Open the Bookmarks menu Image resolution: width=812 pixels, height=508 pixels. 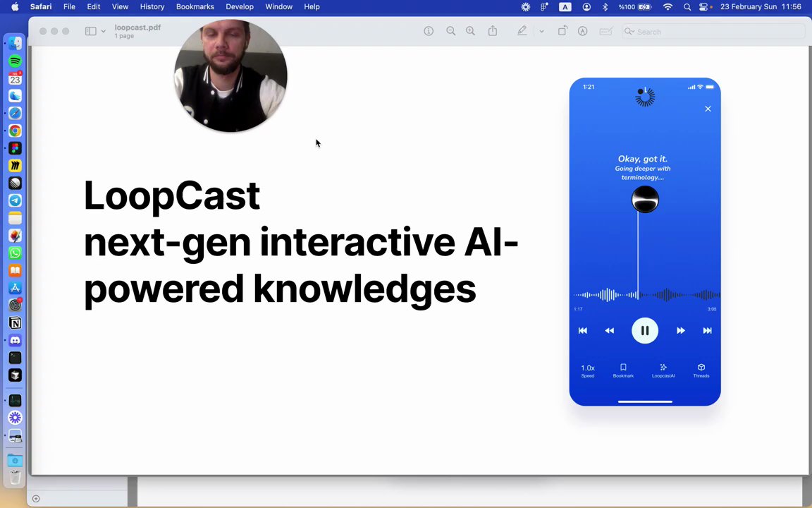coord(195,7)
